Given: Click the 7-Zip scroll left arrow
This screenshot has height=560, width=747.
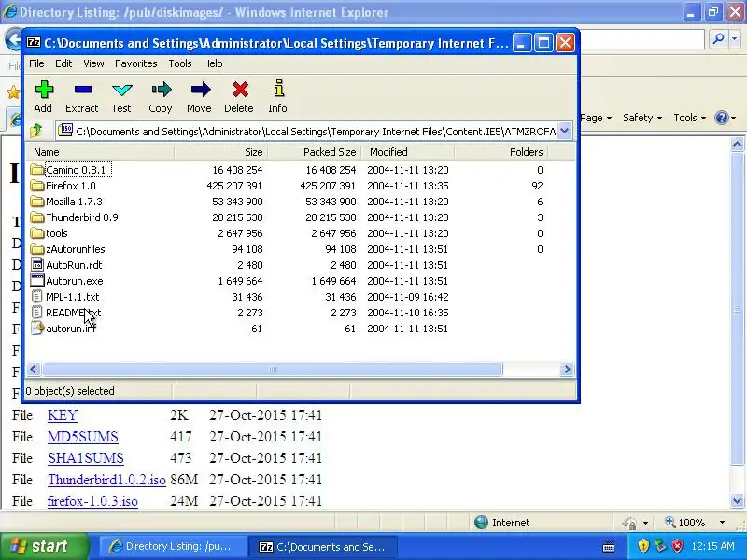Looking at the screenshot, I should click(33, 370).
